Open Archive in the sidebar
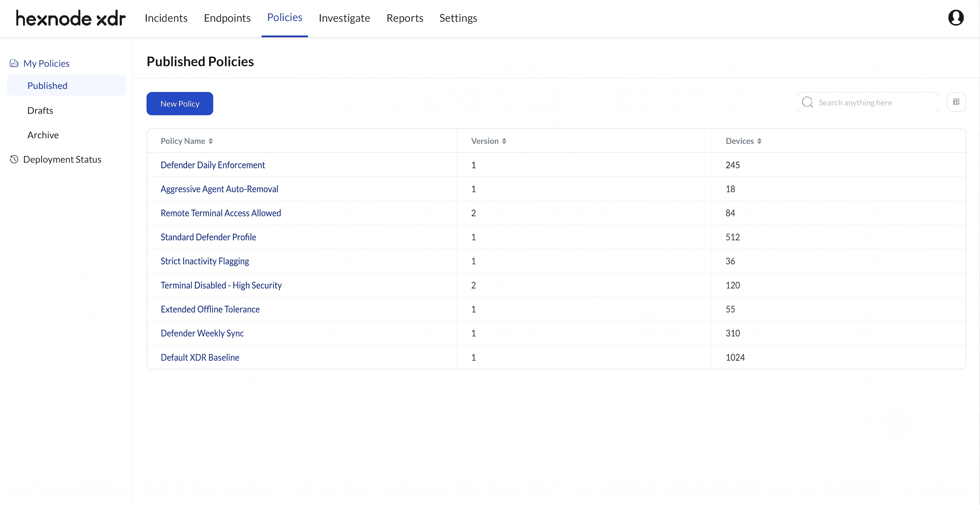Screen dimensions: 980x505 pos(43,135)
